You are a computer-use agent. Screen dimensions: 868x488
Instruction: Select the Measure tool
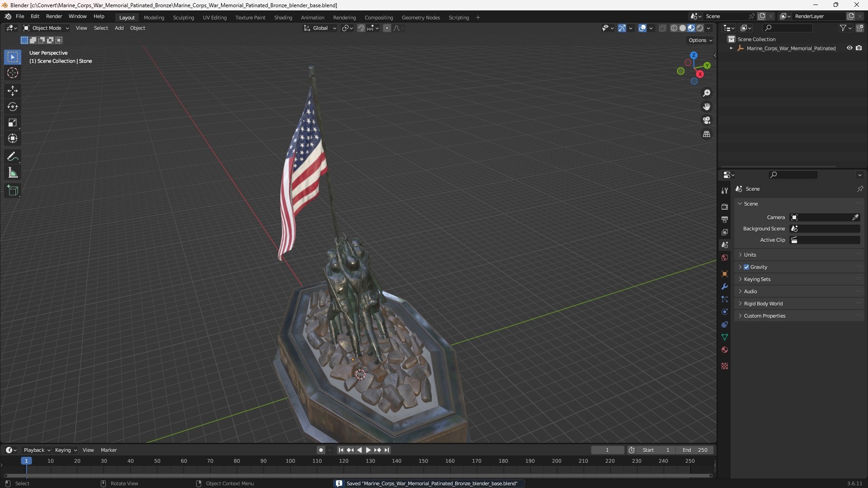[13, 173]
